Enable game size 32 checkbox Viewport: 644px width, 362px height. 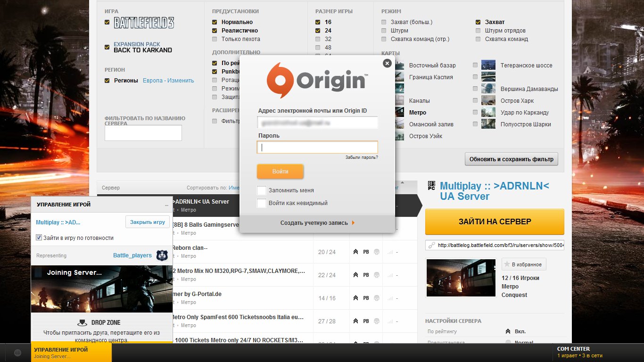(318, 39)
